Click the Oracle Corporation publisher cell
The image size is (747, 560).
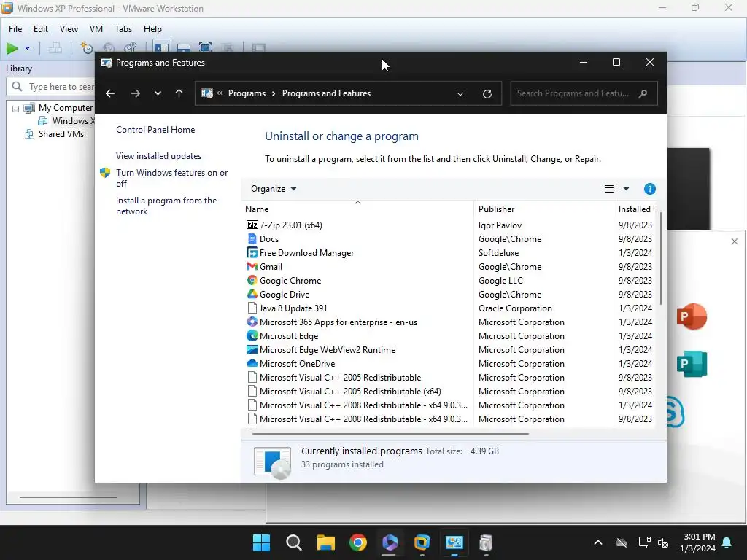(515, 308)
